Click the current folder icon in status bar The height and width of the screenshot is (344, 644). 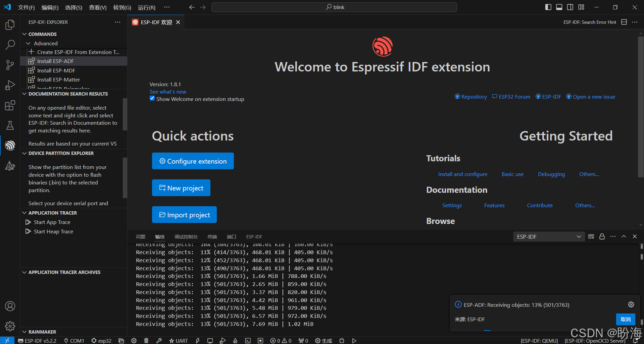pos(121,341)
